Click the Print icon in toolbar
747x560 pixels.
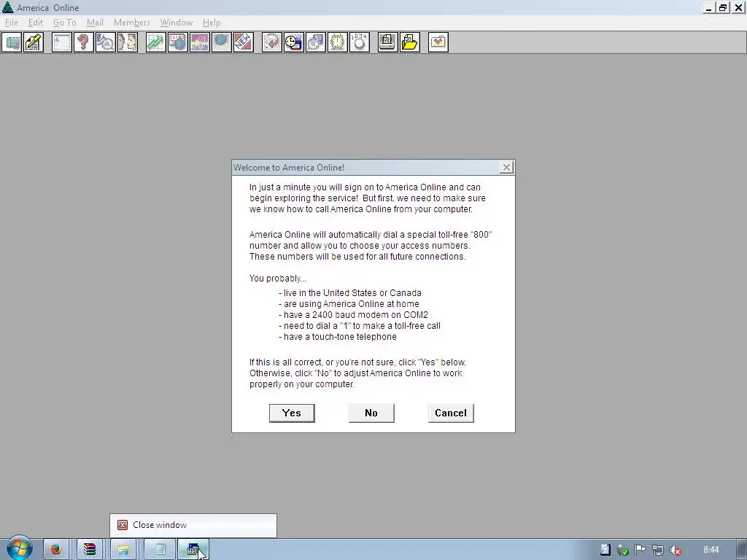(388, 42)
